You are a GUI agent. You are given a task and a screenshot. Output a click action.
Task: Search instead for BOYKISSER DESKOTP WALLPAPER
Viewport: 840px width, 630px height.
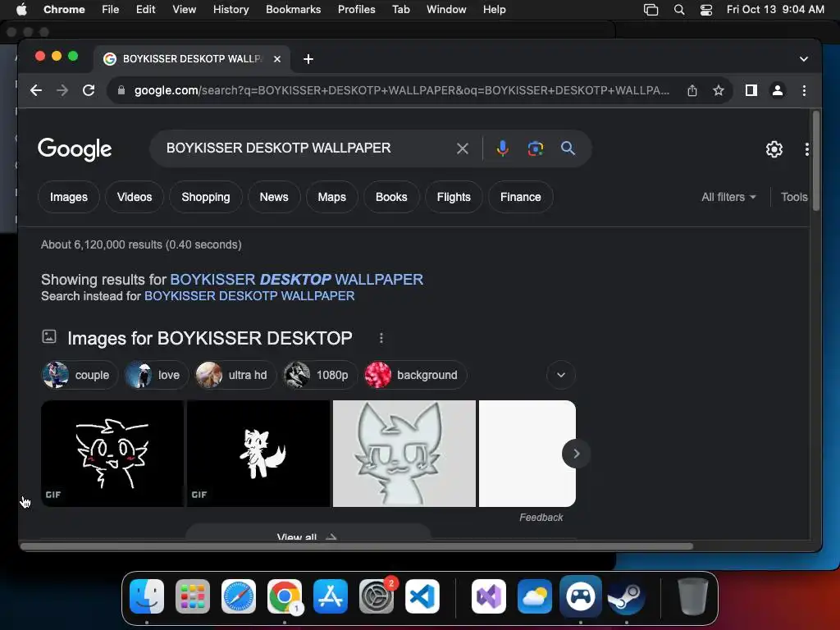point(249,296)
